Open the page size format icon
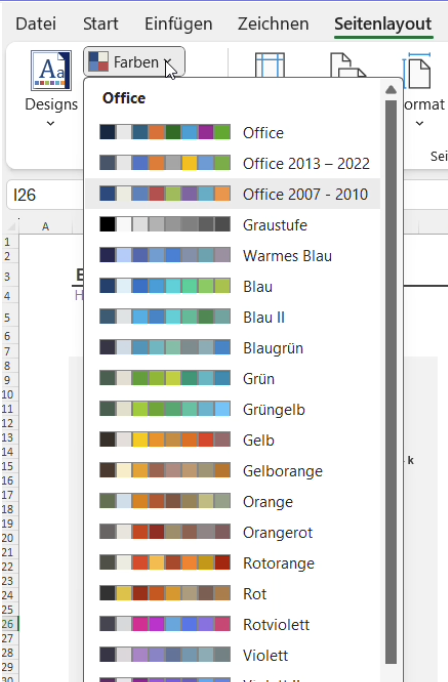This screenshot has height=682, width=448. 418,70
